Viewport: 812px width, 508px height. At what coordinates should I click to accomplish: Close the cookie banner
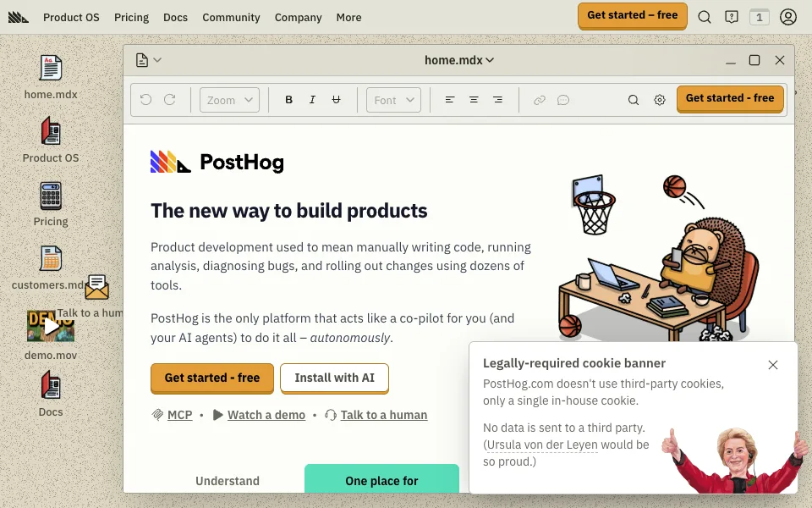[772, 365]
